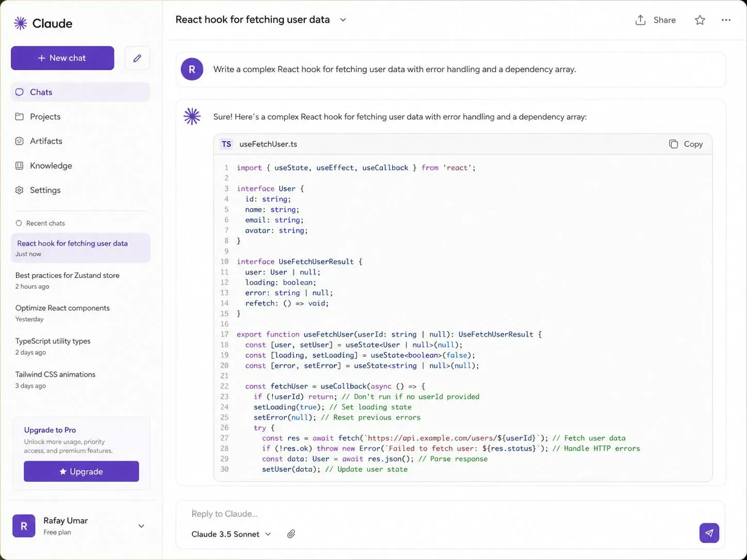747x560 pixels.
Task: Click the Knowledge book icon
Action: click(x=20, y=166)
